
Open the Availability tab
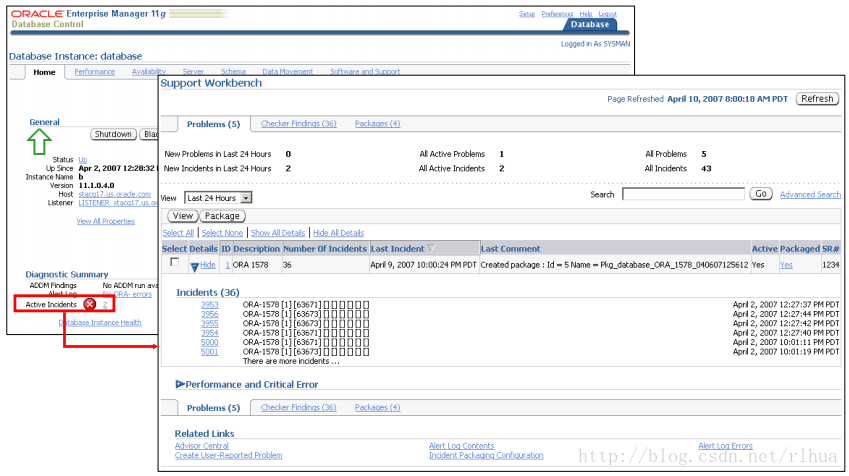coord(148,71)
